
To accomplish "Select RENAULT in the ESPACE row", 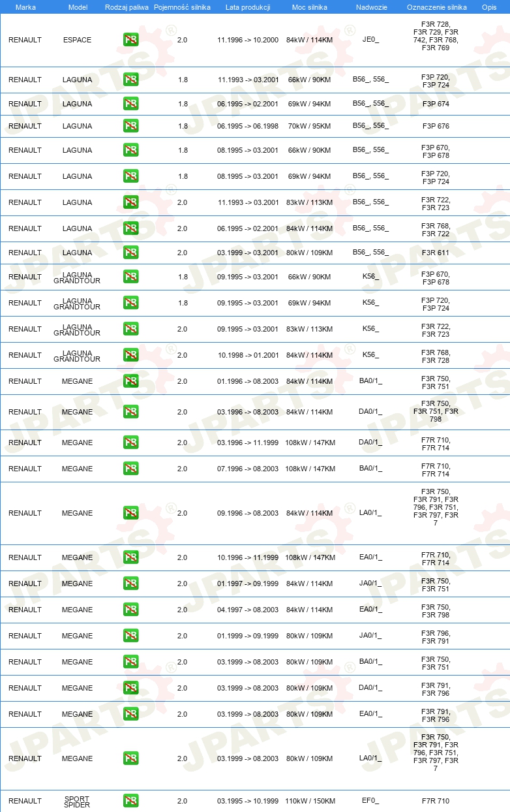I will (x=25, y=40).
